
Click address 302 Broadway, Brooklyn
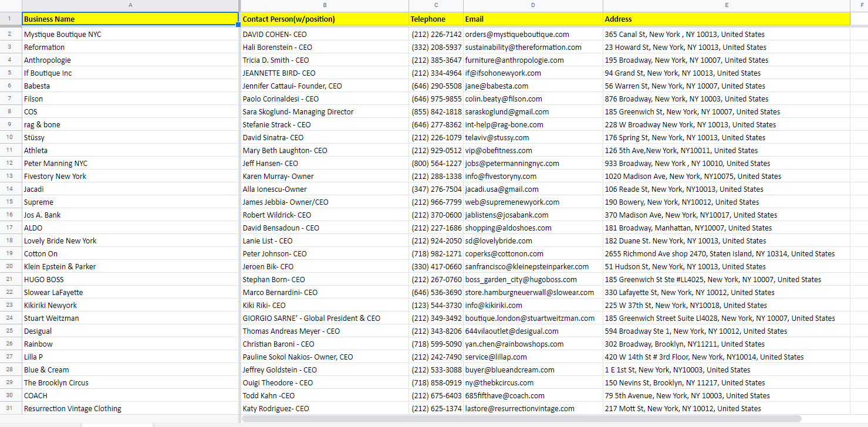click(727, 344)
